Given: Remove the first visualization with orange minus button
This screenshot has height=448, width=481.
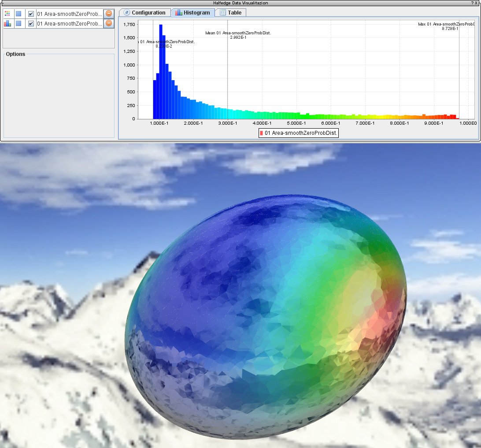Looking at the screenshot, I should [x=109, y=14].
